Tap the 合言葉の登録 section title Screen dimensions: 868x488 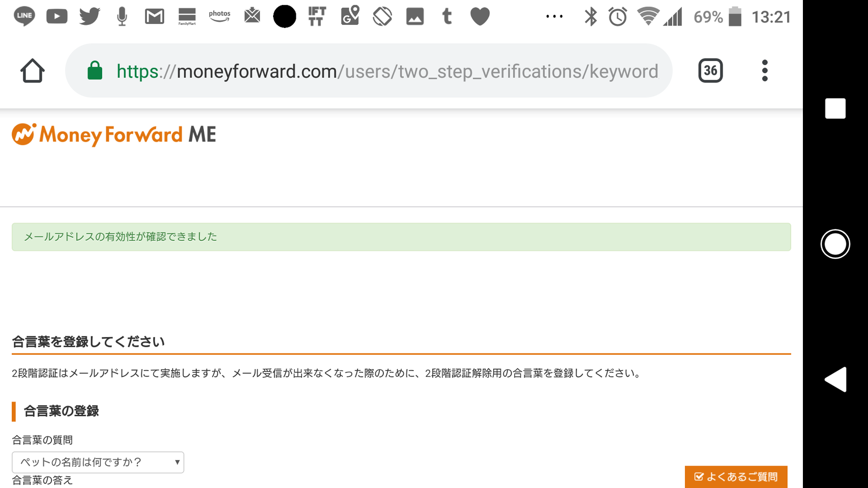62,411
